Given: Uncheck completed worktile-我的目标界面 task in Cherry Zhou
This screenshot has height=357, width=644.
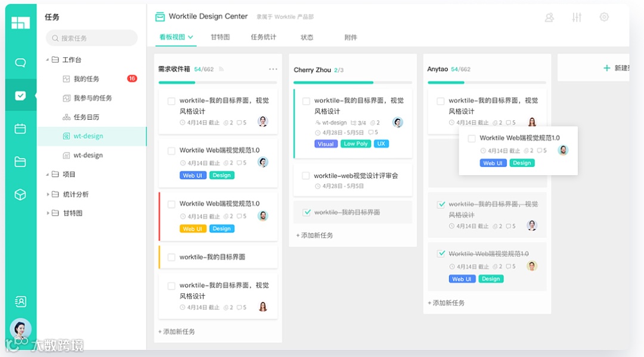Looking at the screenshot, I should [x=307, y=212].
